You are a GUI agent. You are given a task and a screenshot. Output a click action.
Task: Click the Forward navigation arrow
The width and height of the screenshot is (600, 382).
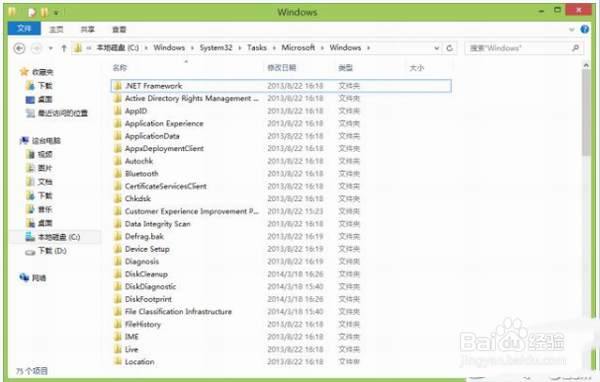click(36, 48)
